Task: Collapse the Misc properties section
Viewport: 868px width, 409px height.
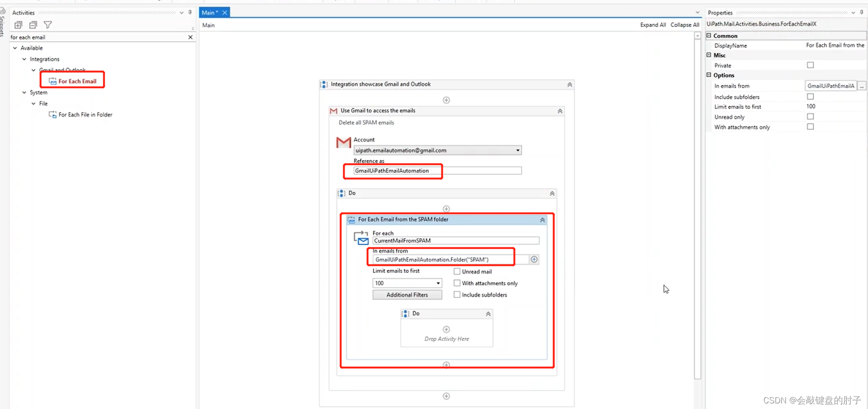Action: pos(709,55)
